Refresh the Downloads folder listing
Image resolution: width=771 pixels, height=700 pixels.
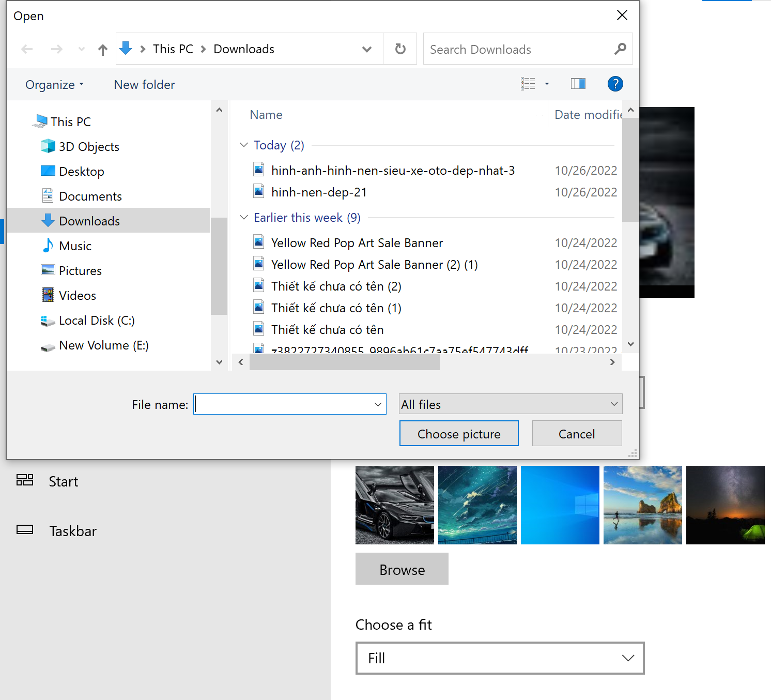coord(400,49)
